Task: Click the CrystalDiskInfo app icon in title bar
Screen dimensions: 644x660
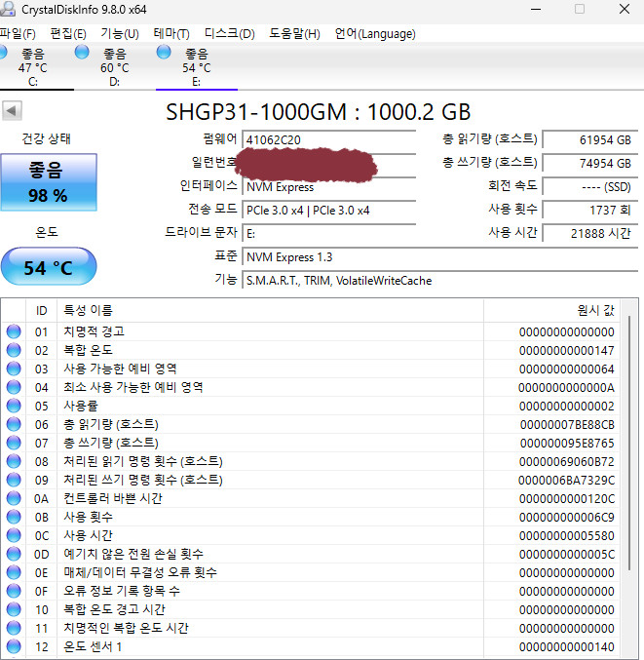Action: [7, 9]
